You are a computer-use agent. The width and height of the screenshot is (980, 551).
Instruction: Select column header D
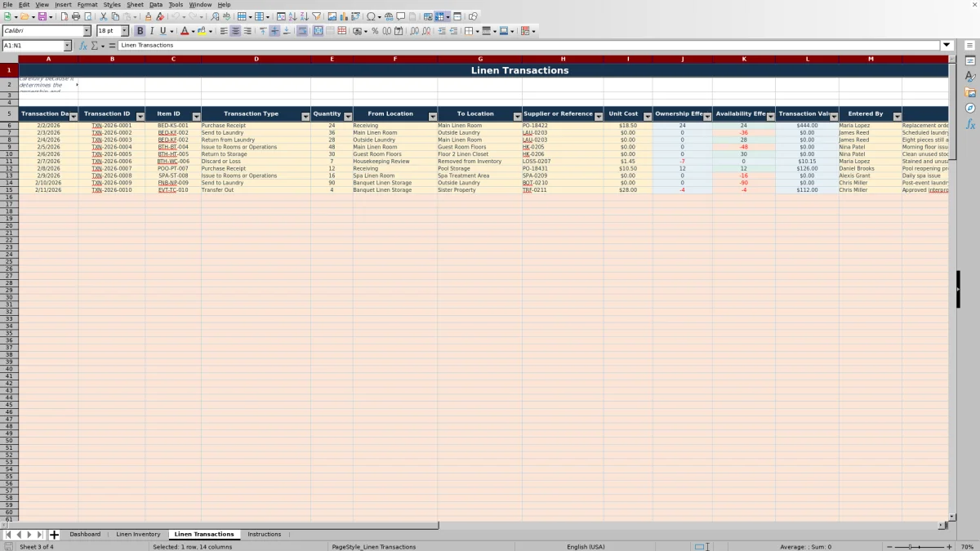pos(256,59)
